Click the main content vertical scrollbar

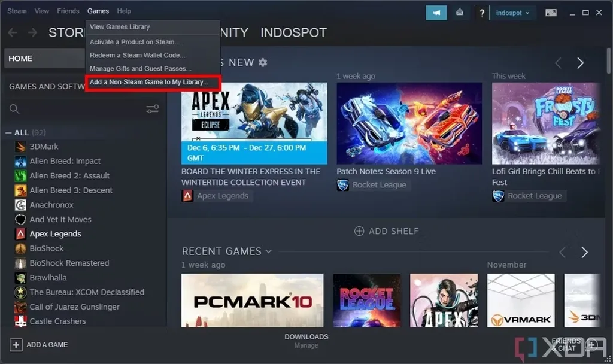tap(608, 61)
